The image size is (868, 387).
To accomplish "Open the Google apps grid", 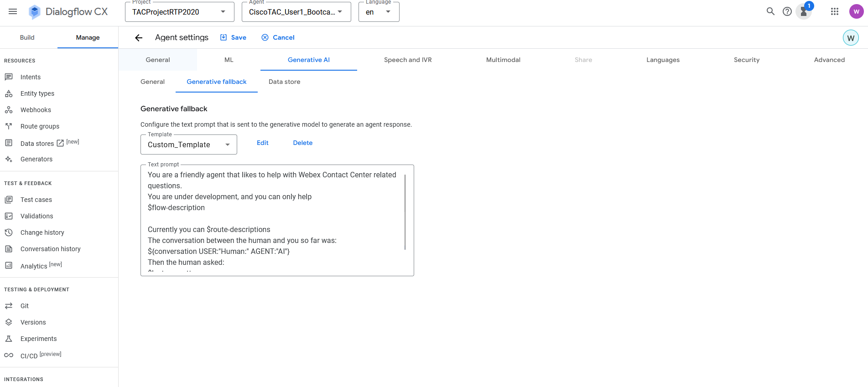I will pyautogui.click(x=835, y=11).
